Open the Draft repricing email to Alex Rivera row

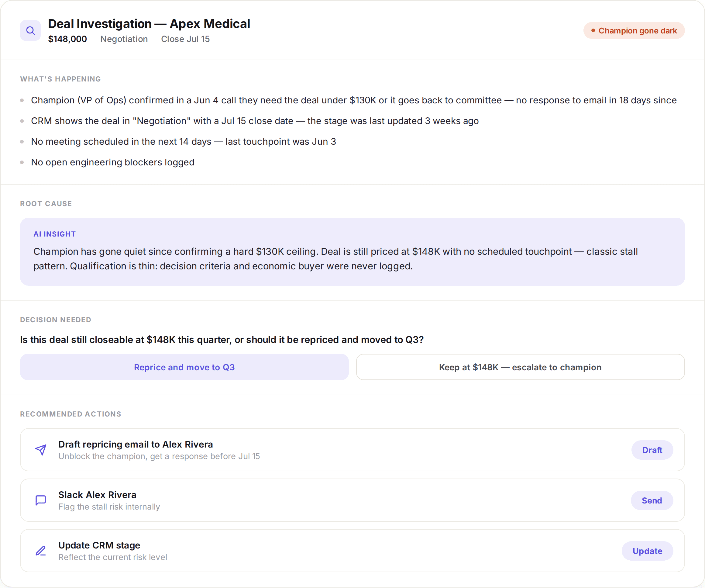tap(352, 450)
